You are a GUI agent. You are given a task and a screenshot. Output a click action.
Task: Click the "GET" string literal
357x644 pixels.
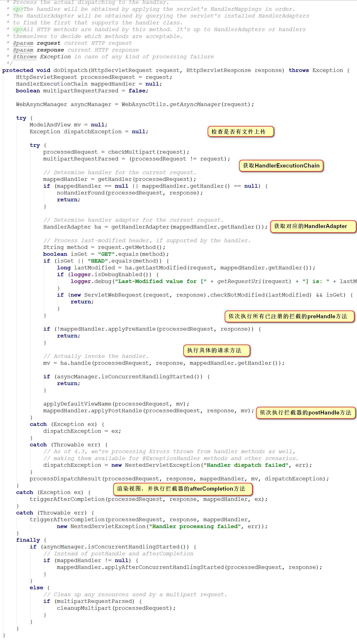coord(106,254)
